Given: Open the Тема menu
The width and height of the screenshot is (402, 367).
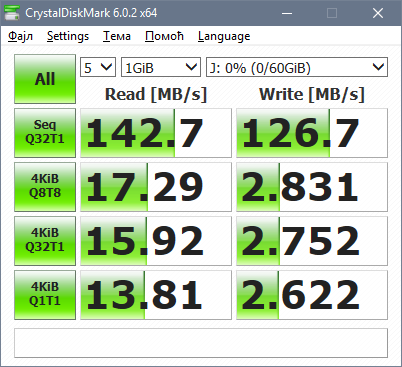Looking at the screenshot, I should 117,36.
